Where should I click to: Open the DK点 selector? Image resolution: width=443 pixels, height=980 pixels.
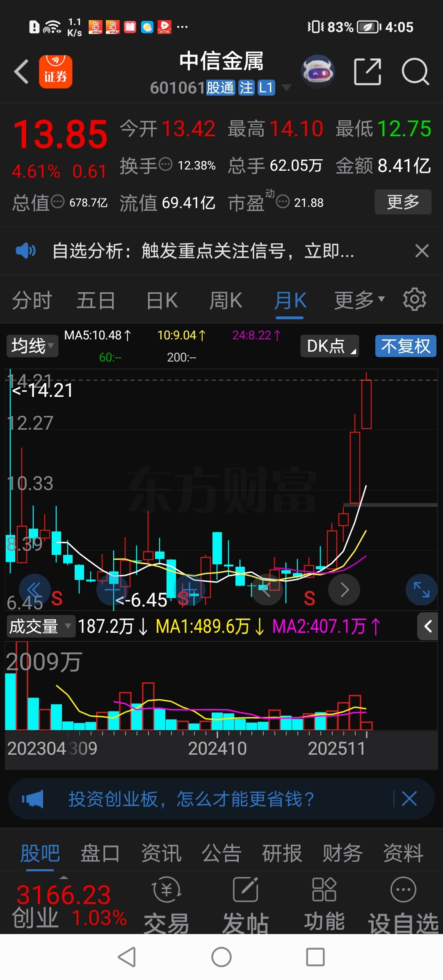(x=330, y=346)
